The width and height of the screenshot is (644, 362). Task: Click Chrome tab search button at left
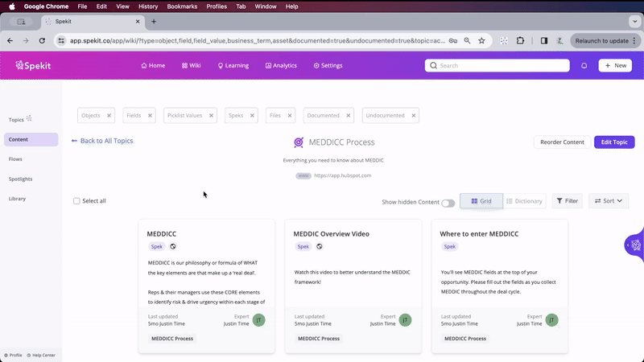[x=21, y=22]
